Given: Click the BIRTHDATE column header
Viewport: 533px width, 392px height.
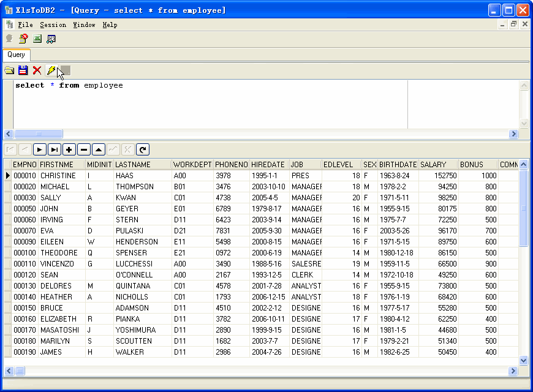Looking at the screenshot, I should coord(398,165).
